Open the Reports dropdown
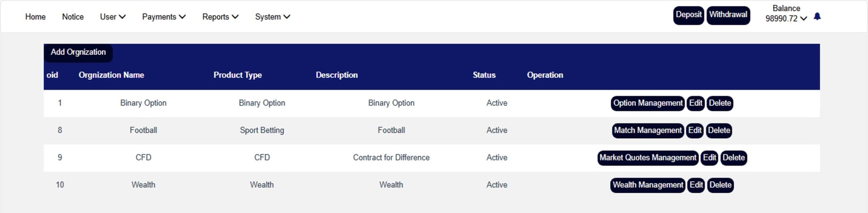This screenshot has height=213, width=868. pyautogui.click(x=220, y=17)
